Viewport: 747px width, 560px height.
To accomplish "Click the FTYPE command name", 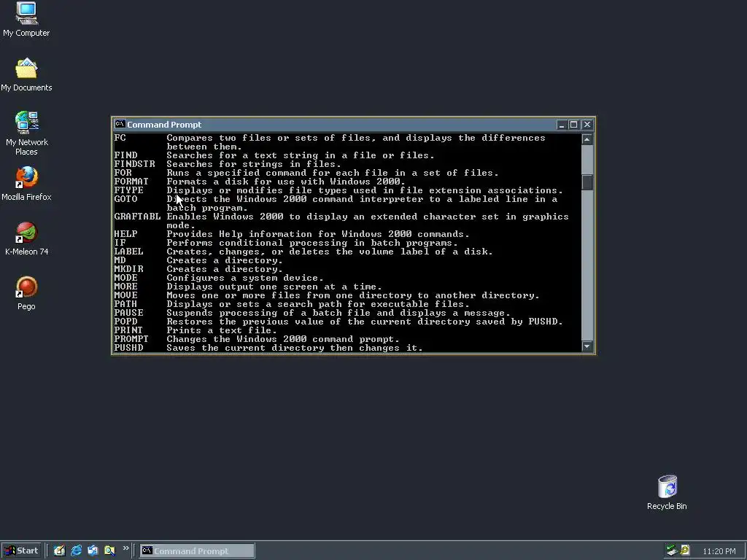I will [x=128, y=190].
